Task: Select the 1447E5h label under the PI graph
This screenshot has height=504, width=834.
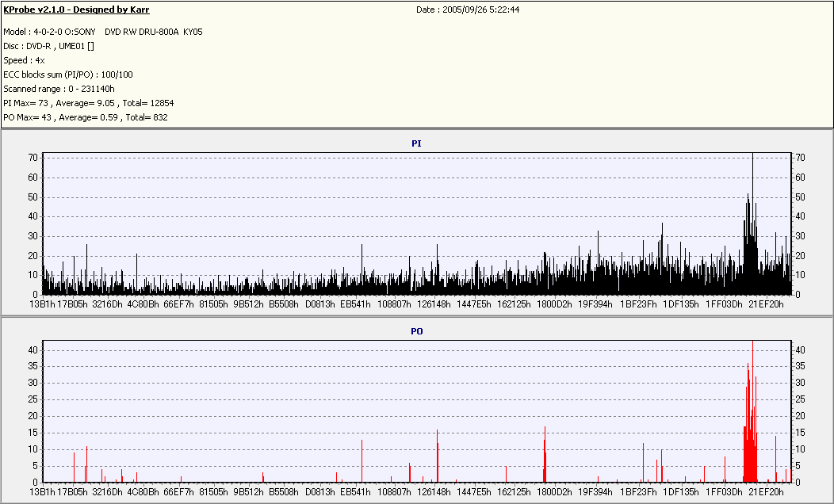Action: tap(474, 304)
